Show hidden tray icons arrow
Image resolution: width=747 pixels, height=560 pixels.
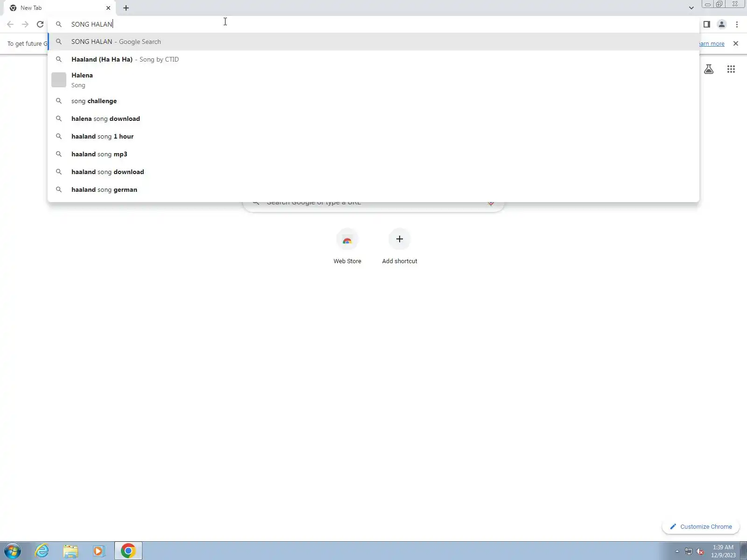[x=677, y=551]
